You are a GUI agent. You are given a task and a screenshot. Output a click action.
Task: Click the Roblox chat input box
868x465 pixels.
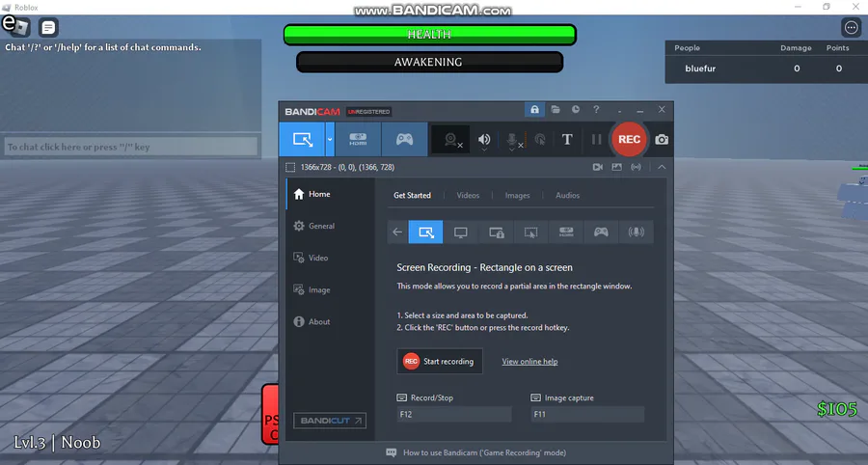click(x=131, y=147)
